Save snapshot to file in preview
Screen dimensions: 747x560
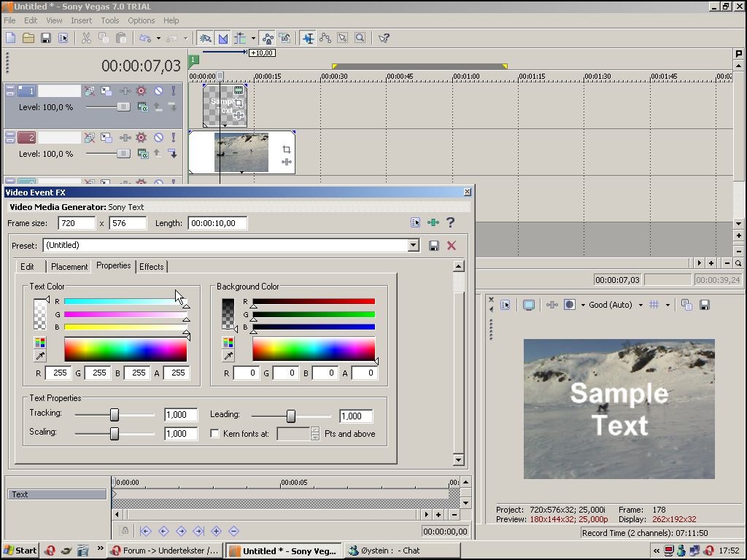pyautogui.click(x=705, y=305)
